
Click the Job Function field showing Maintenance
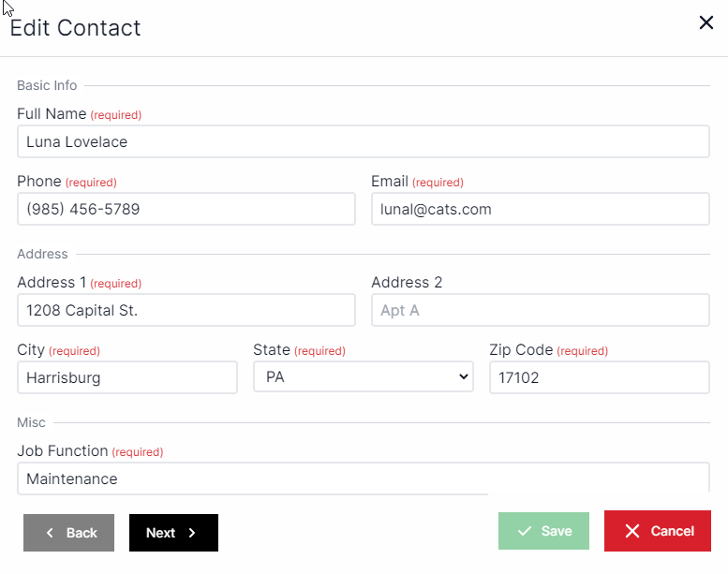tap(363, 478)
